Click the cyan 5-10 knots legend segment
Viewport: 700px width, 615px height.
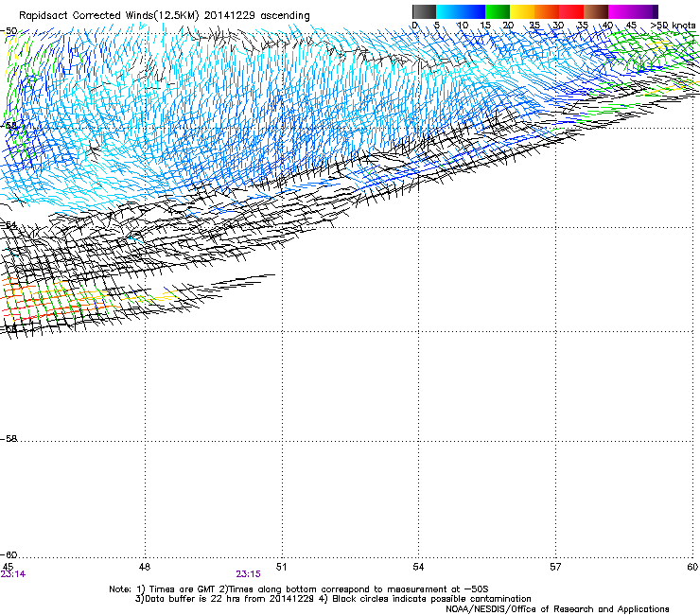448,11
